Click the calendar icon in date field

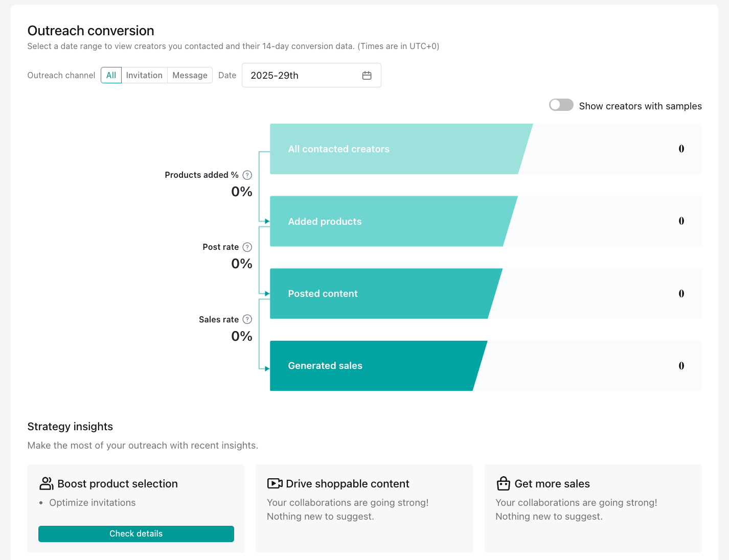(x=367, y=76)
